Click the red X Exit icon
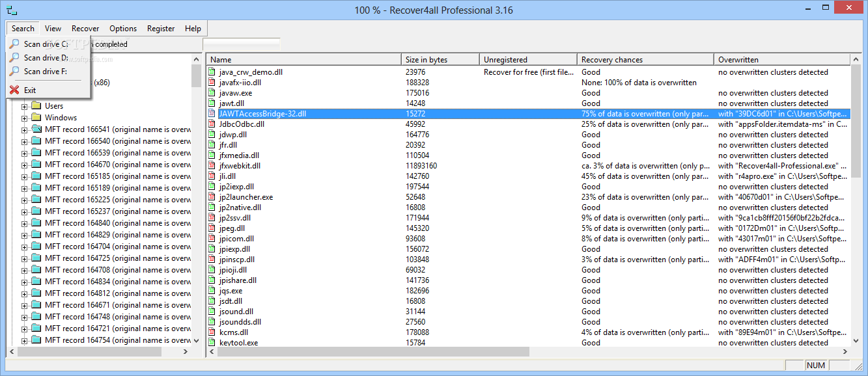The width and height of the screenshot is (868, 376). 14,90
